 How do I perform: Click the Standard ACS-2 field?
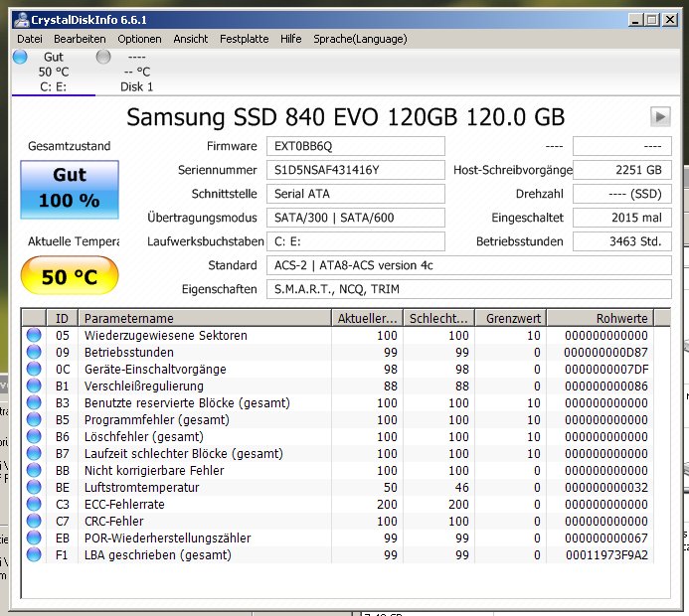point(469,265)
